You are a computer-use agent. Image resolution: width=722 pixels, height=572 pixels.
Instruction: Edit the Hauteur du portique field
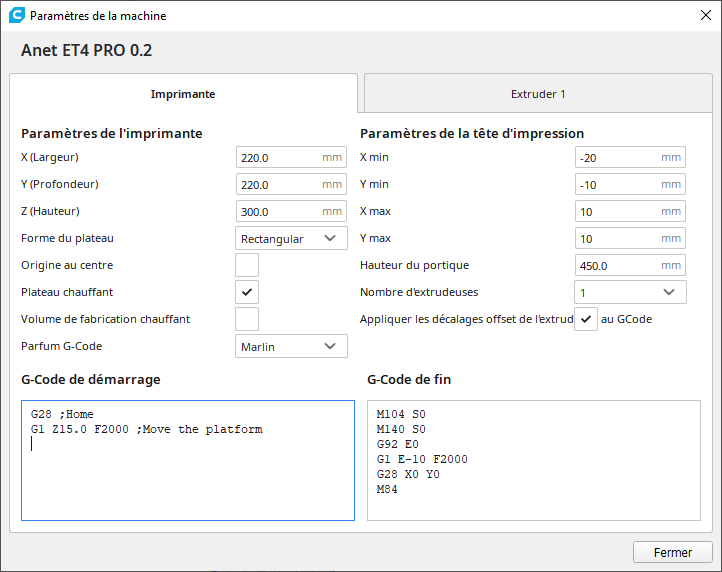630,265
